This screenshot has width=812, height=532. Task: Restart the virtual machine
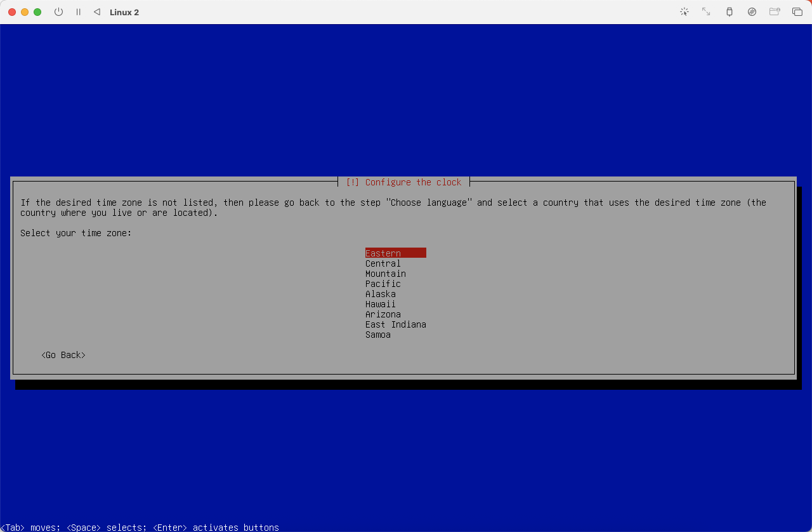tap(97, 11)
